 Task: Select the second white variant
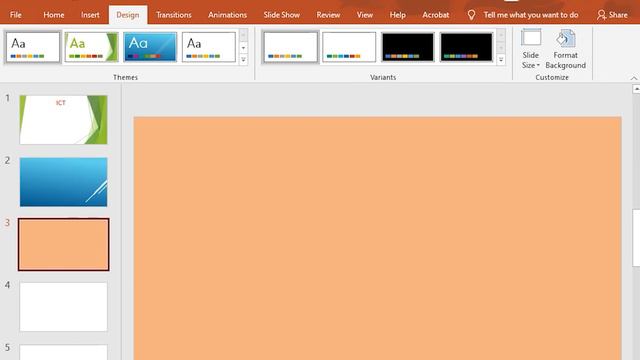349,47
